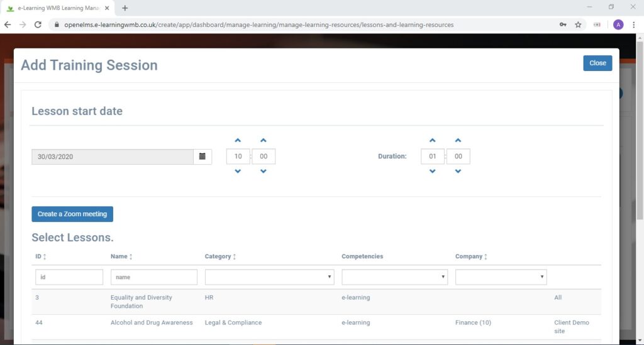644x345 pixels.
Task: Reload the page using the refresh icon
Action: pos(38,25)
